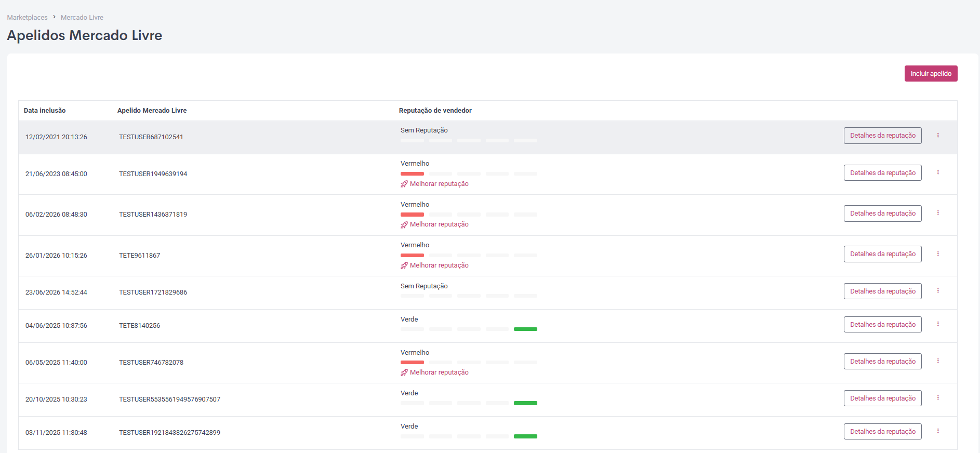
Task: Click rocket icon in TESTUSER1949639194 row
Action: pyautogui.click(x=404, y=184)
